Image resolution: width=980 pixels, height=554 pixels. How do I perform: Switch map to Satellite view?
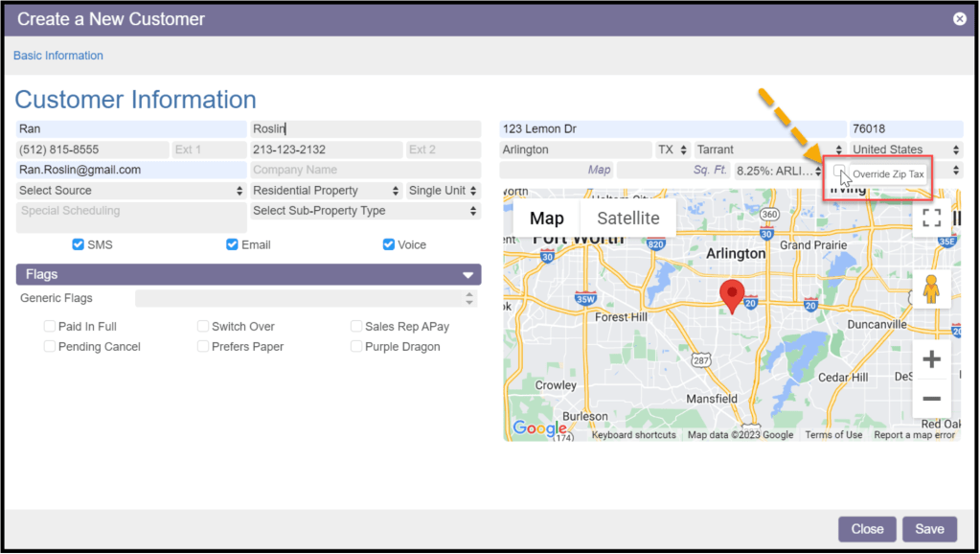pos(628,219)
